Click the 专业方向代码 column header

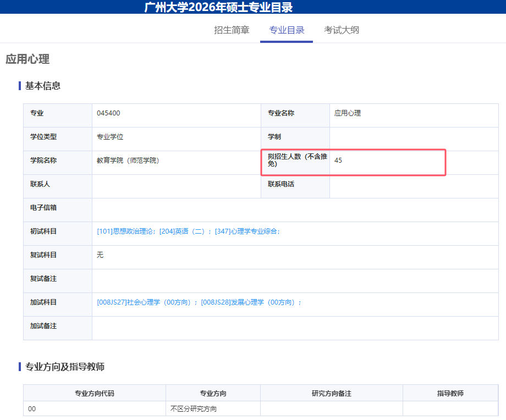(x=95, y=394)
